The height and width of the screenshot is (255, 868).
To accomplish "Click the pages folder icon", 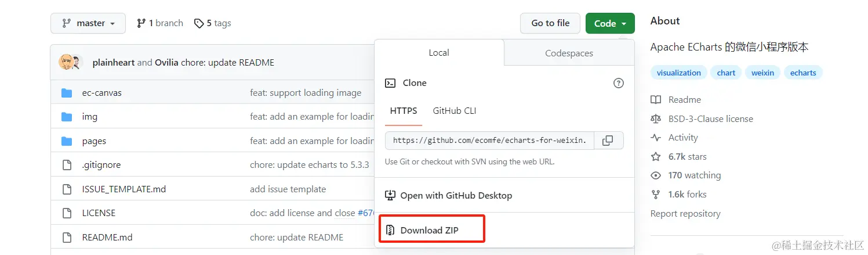I will click(x=67, y=141).
